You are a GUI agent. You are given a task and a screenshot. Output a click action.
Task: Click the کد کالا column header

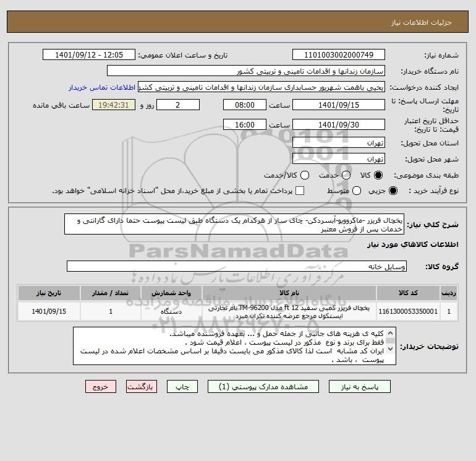(408, 293)
